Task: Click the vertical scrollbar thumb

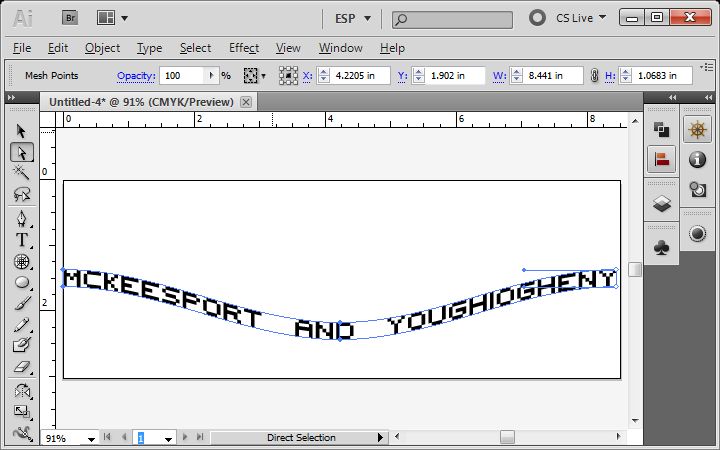Action: click(x=635, y=270)
